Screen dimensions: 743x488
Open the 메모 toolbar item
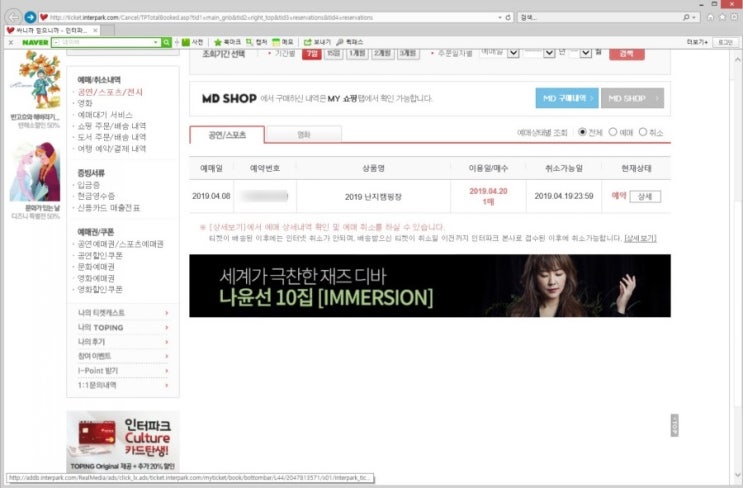(283, 43)
